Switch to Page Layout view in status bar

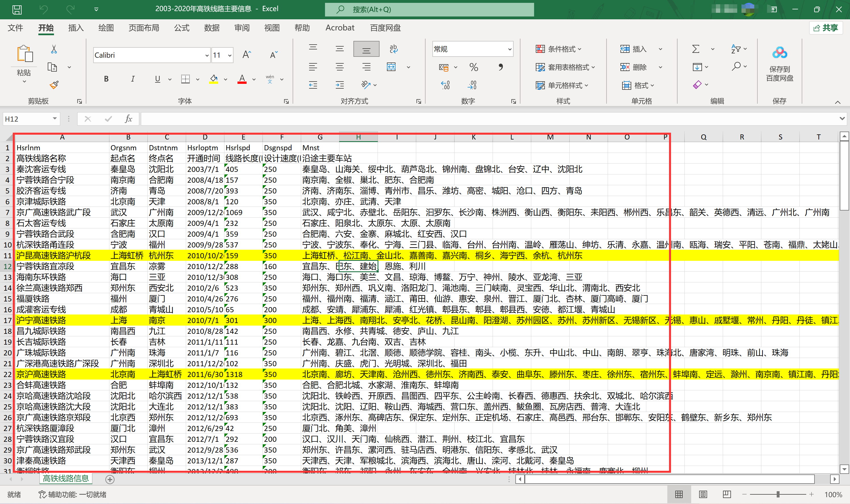pyautogui.click(x=703, y=494)
